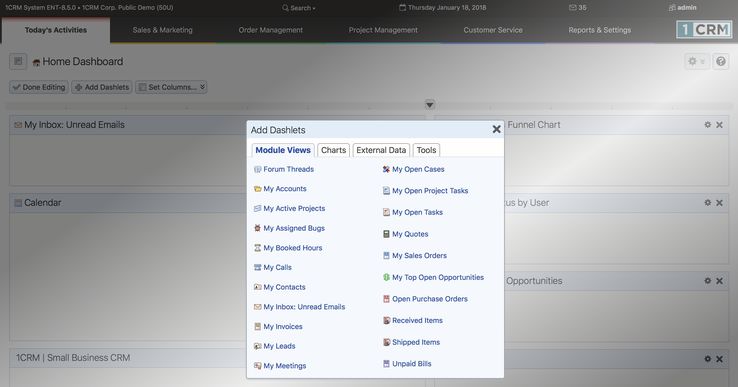This screenshot has width=738, height=387.
Task: Click the 1CRM logo
Action: (x=704, y=30)
